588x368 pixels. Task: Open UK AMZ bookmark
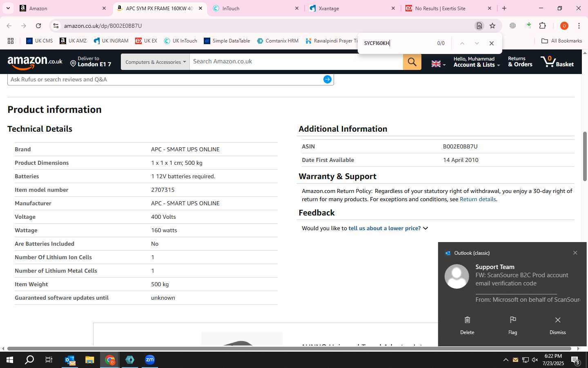[73, 41]
